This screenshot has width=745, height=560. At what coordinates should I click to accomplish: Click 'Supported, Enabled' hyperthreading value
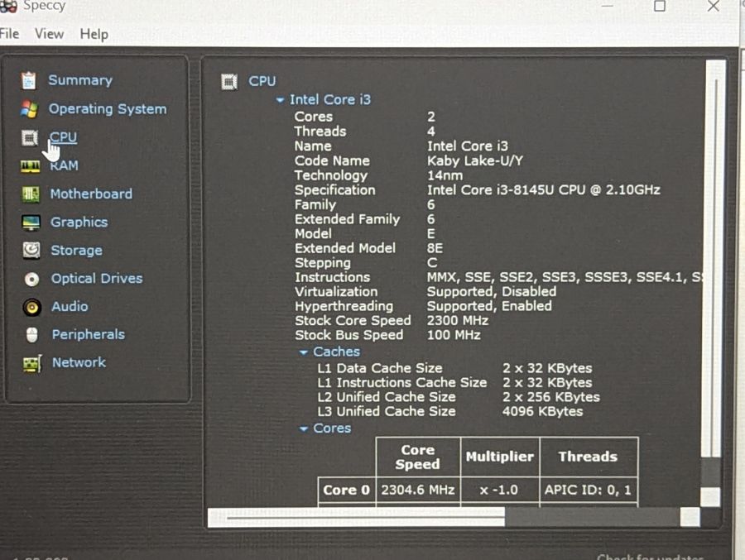(x=489, y=306)
